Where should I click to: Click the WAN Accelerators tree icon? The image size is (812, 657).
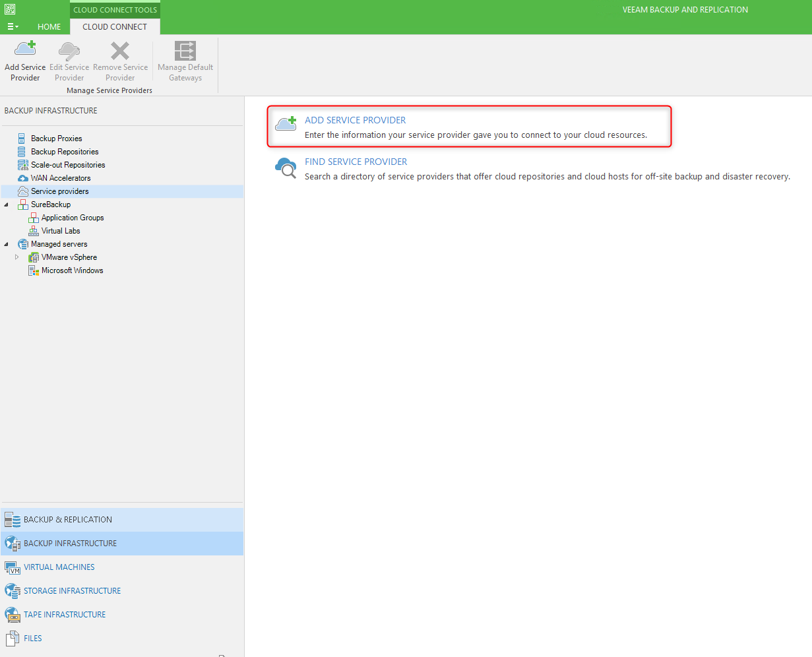[x=23, y=178]
